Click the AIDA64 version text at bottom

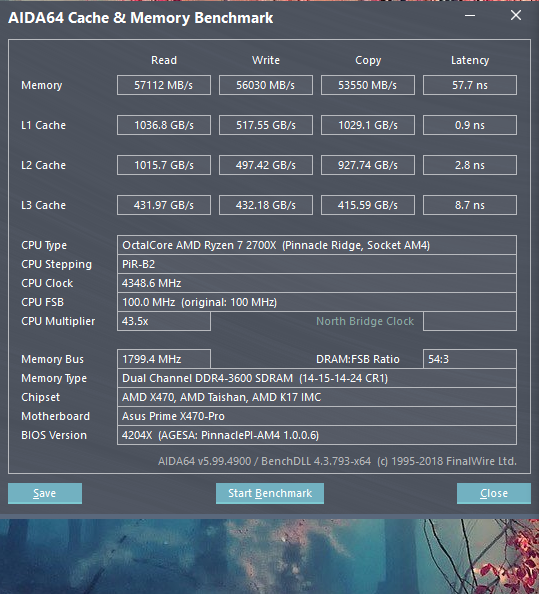[x=337, y=461]
